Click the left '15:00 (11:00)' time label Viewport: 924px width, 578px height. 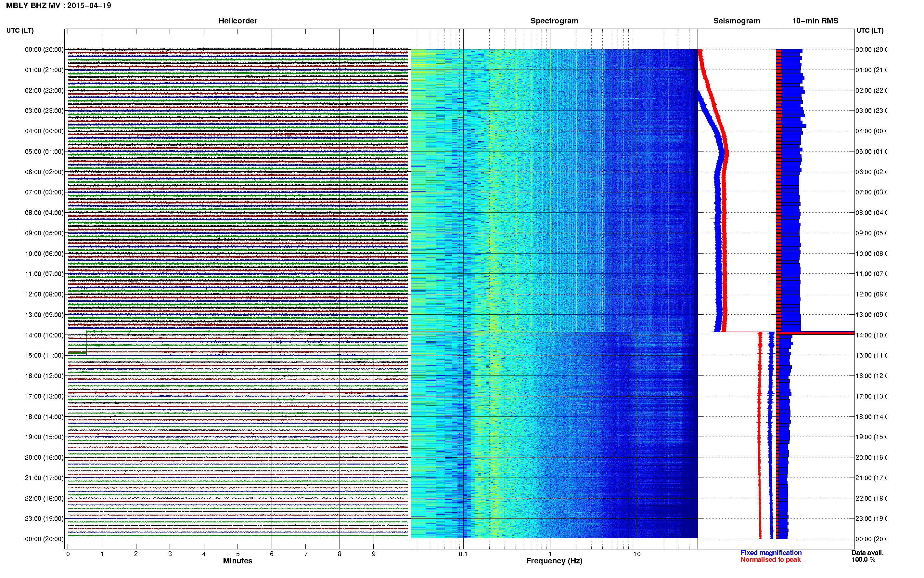click(44, 356)
